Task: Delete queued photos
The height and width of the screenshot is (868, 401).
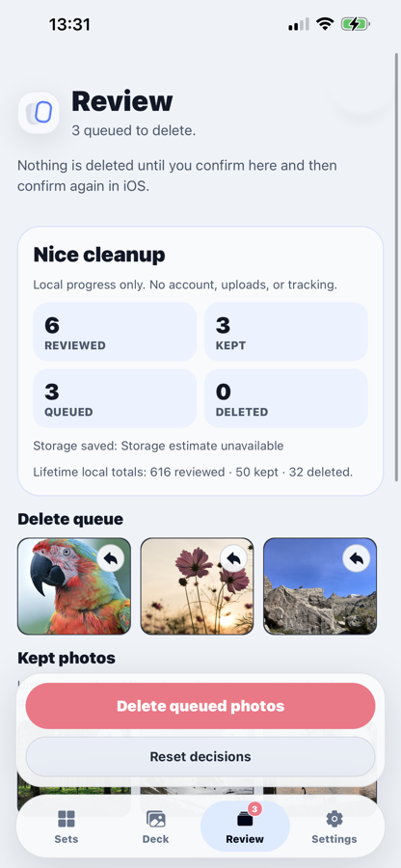Action: click(x=200, y=706)
